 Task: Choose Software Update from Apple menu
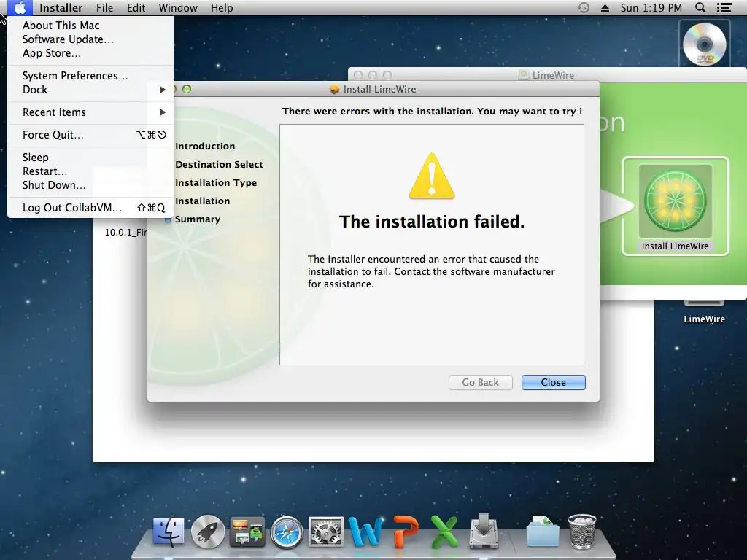tap(68, 39)
